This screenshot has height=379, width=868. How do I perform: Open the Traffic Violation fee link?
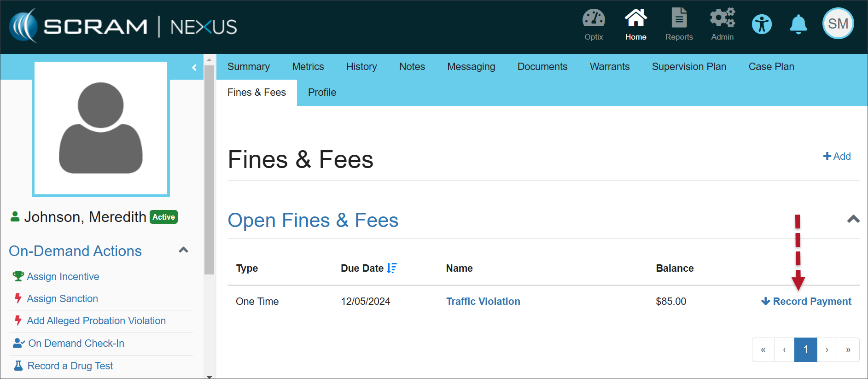point(483,302)
